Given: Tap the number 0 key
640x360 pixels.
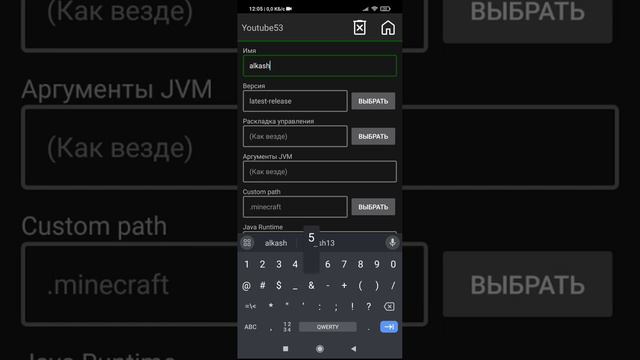Looking at the screenshot, I should pyautogui.click(x=393, y=264).
